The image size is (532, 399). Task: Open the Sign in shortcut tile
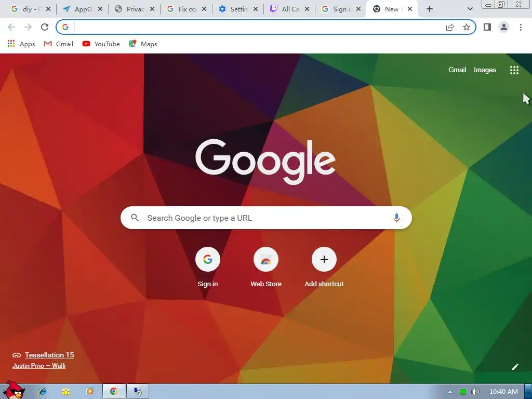(x=208, y=268)
